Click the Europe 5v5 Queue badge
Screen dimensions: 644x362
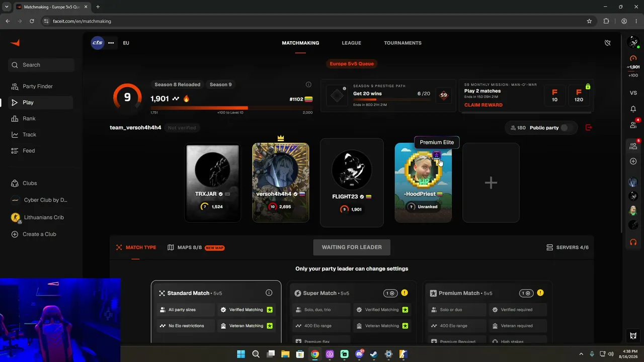pyautogui.click(x=352, y=64)
